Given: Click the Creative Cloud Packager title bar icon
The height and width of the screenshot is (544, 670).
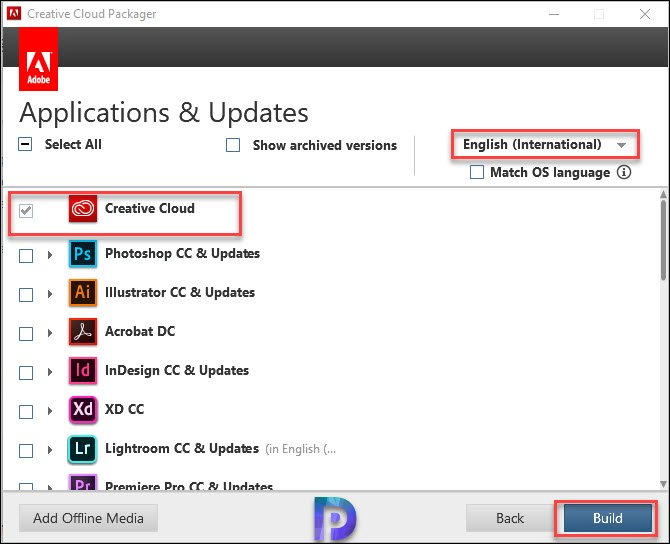Looking at the screenshot, I should click(x=14, y=13).
